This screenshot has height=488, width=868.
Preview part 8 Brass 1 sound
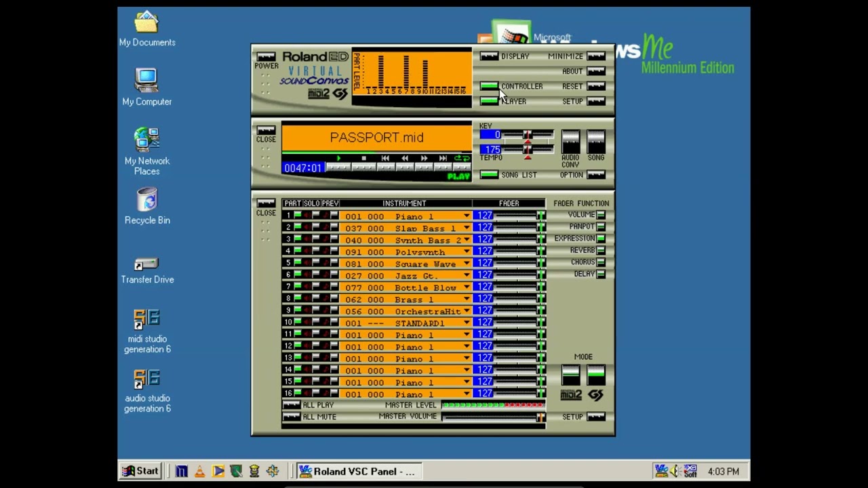click(x=334, y=299)
